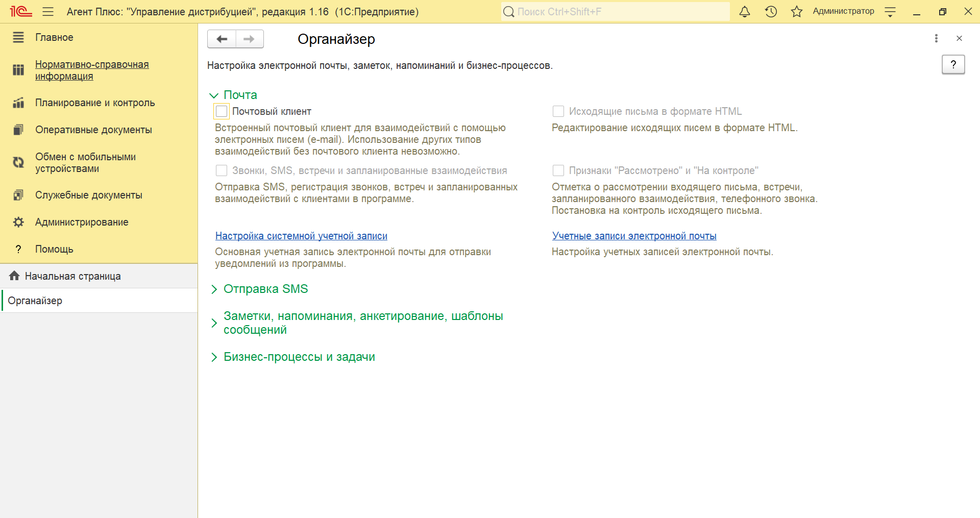980x518 pixels.
Task: Open Служебные документы section
Action: click(89, 195)
